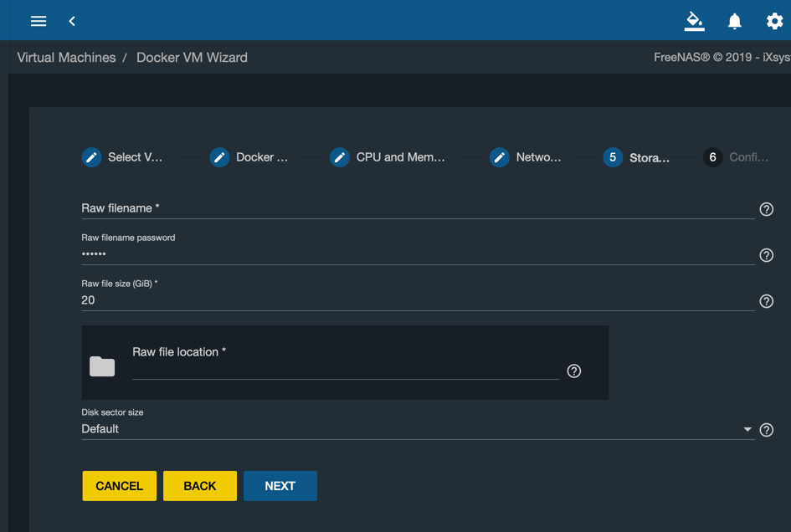Jump to step 6 Confirm
The width and height of the screenshot is (791, 532).
(x=736, y=157)
